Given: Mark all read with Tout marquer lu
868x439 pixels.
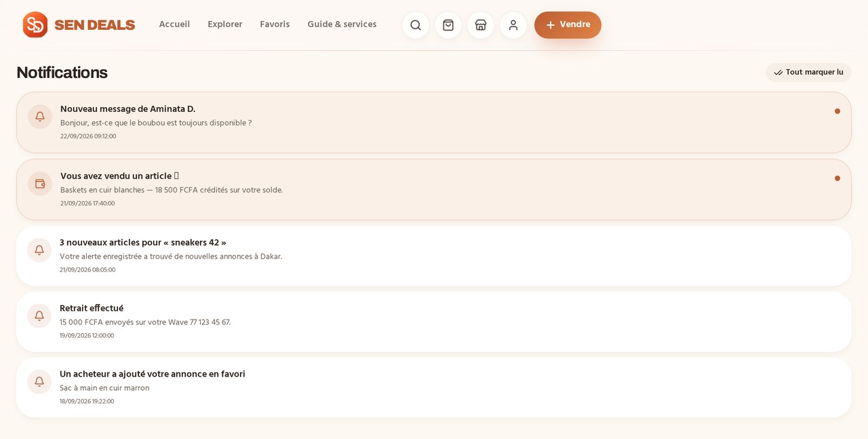Looking at the screenshot, I should [808, 73].
